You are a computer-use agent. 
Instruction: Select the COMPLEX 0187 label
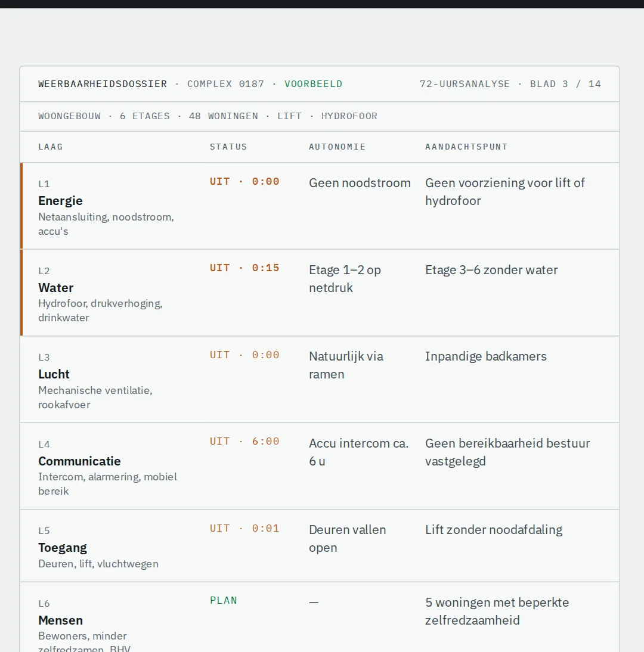click(x=225, y=84)
